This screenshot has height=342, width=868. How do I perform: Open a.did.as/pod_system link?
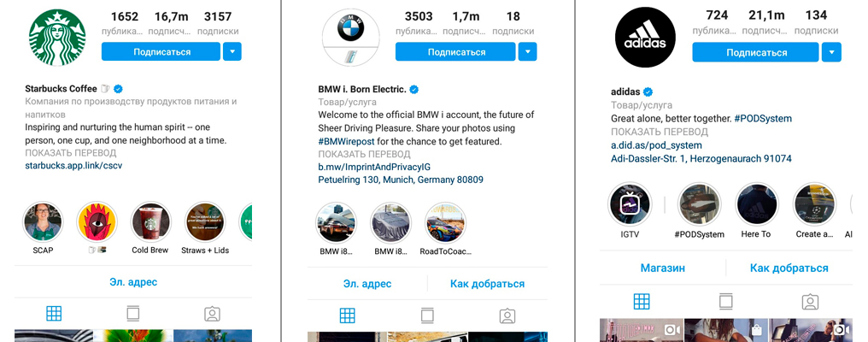pyautogui.click(x=656, y=145)
